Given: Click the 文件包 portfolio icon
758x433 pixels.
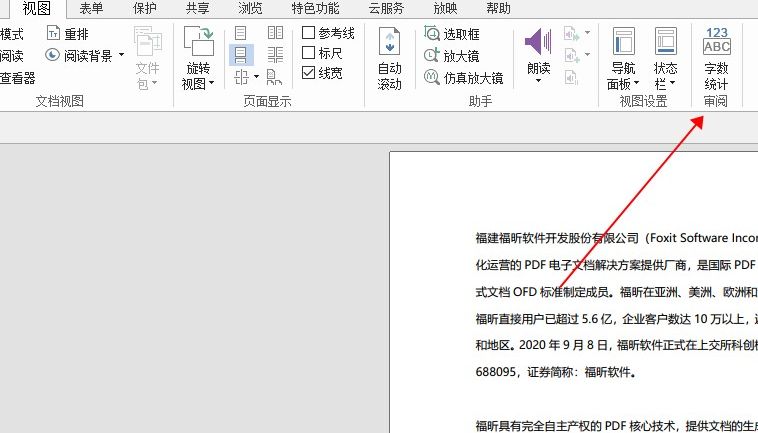Looking at the screenshot, I should [147, 42].
